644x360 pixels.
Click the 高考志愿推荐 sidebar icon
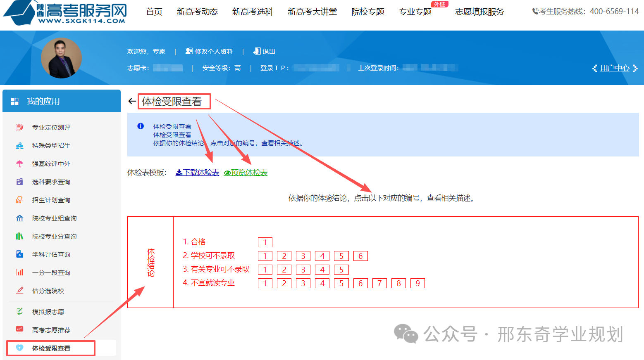[19, 329]
